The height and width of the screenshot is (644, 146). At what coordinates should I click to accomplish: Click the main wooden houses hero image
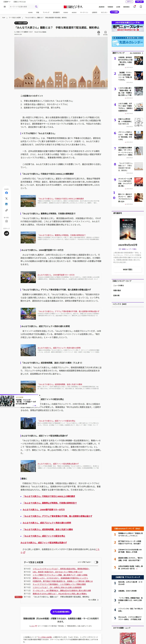tap(61, 63)
